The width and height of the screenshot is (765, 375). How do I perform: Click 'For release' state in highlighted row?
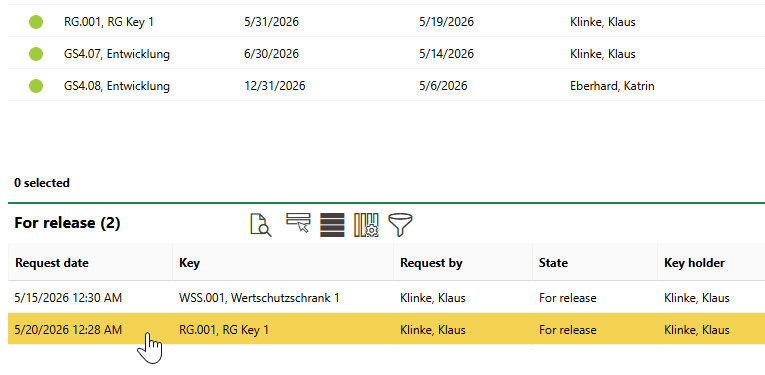pyautogui.click(x=567, y=330)
